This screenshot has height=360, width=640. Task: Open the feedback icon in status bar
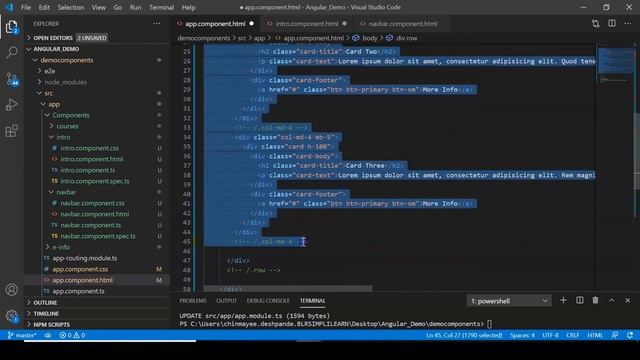click(x=615, y=335)
